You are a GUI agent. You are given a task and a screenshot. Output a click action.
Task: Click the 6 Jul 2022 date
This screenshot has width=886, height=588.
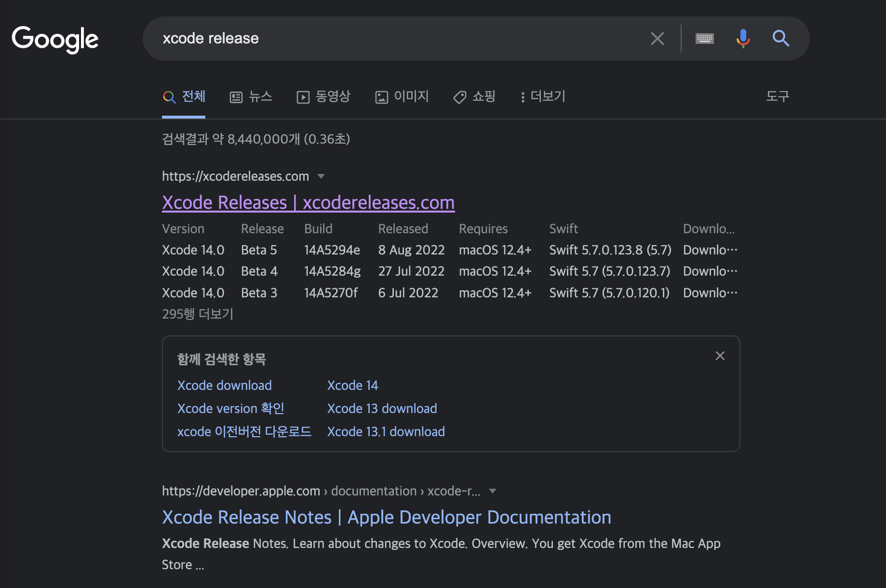pyautogui.click(x=408, y=293)
